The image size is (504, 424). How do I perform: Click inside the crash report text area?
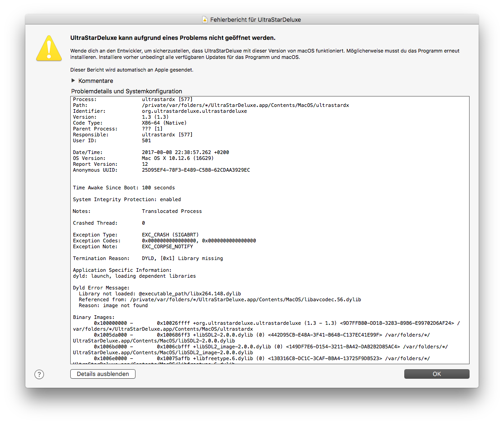pyautogui.click(x=270, y=230)
